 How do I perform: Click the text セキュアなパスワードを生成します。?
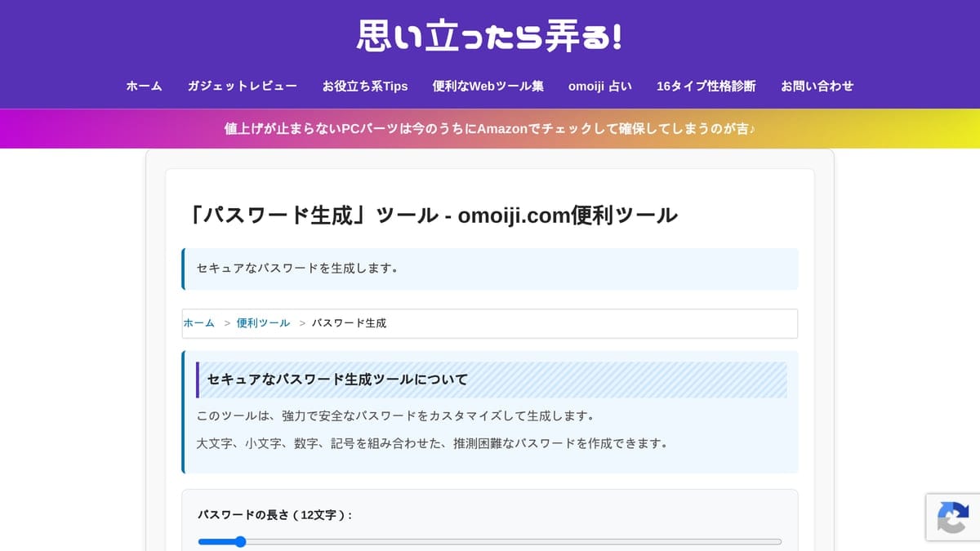tap(297, 269)
